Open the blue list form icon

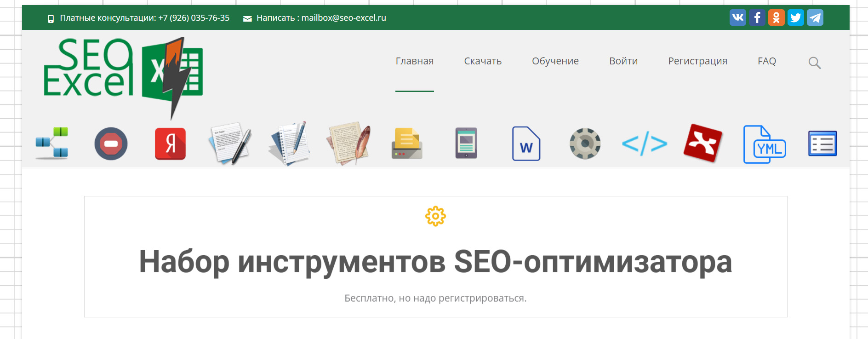pyautogui.click(x=822, y=144)
